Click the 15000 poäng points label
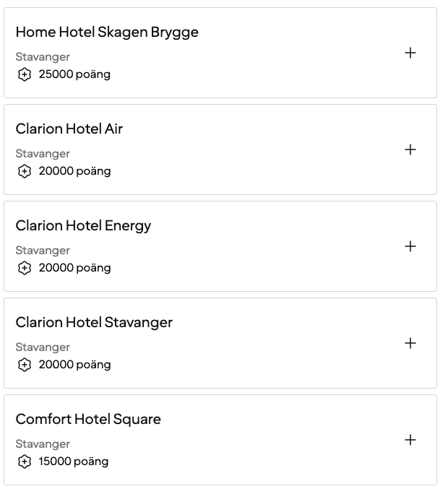The width and height of the screenshot is (448, 494). click(x=74, y=461)
